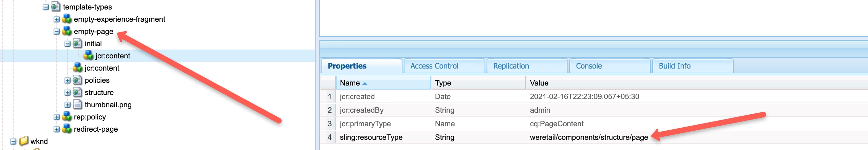Click the template-types node icon
This screenshot has width=868, height=150.
coord(56,7)
